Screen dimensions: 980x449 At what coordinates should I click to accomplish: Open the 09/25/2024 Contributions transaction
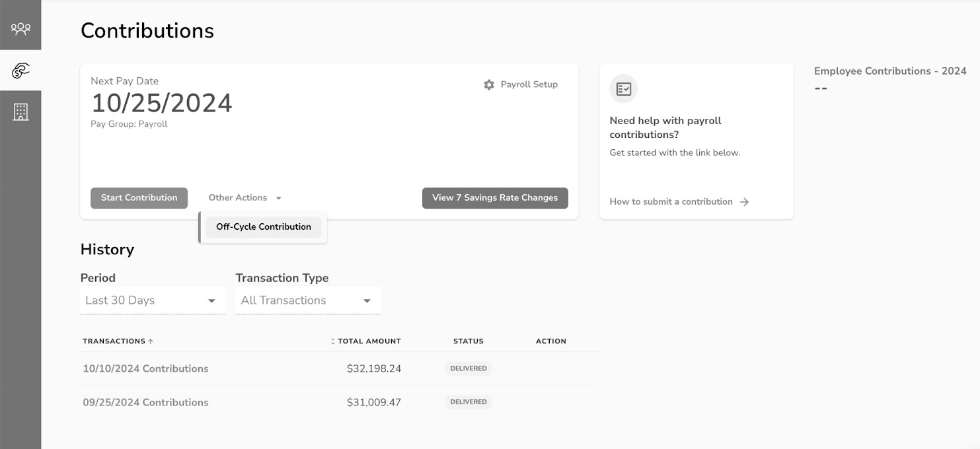pos(145,402)
